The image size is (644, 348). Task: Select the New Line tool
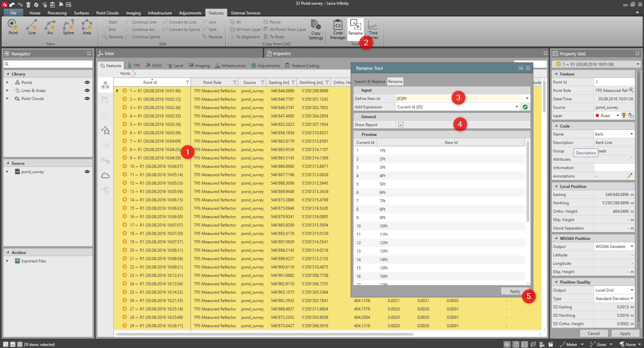[x=32, y=27]
